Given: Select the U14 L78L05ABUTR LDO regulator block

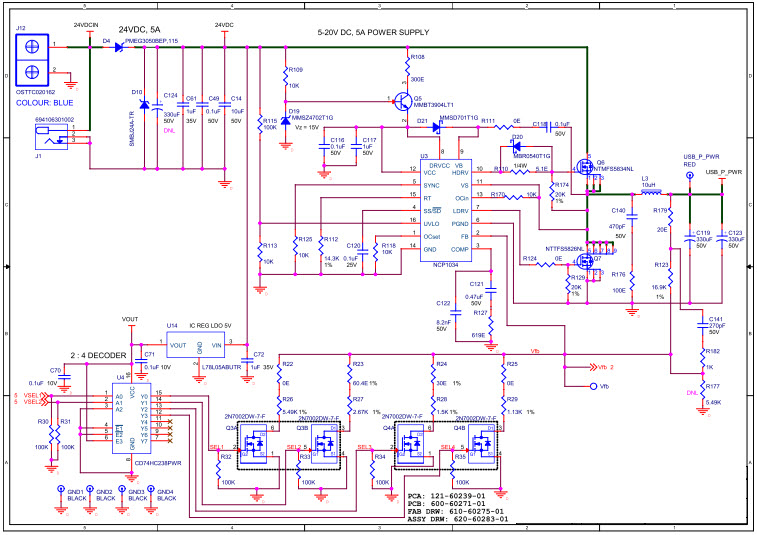Looking at the screenshot, I should [195, 345].
